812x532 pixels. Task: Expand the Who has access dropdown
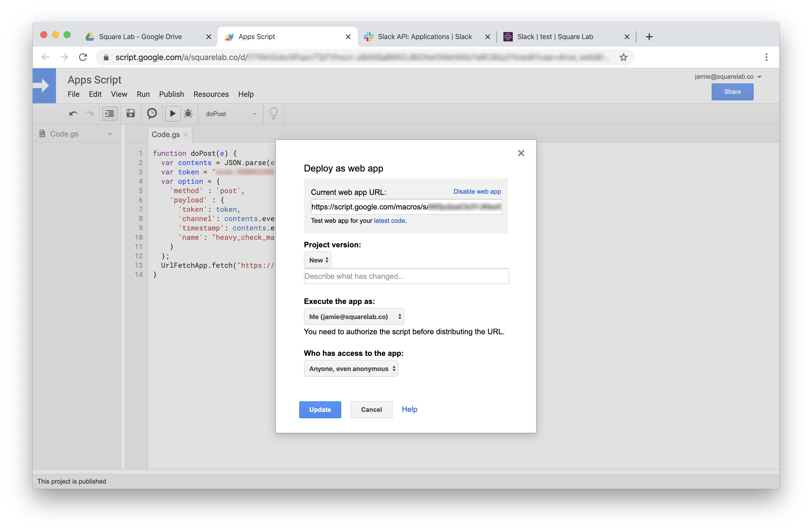coord(350,368)
